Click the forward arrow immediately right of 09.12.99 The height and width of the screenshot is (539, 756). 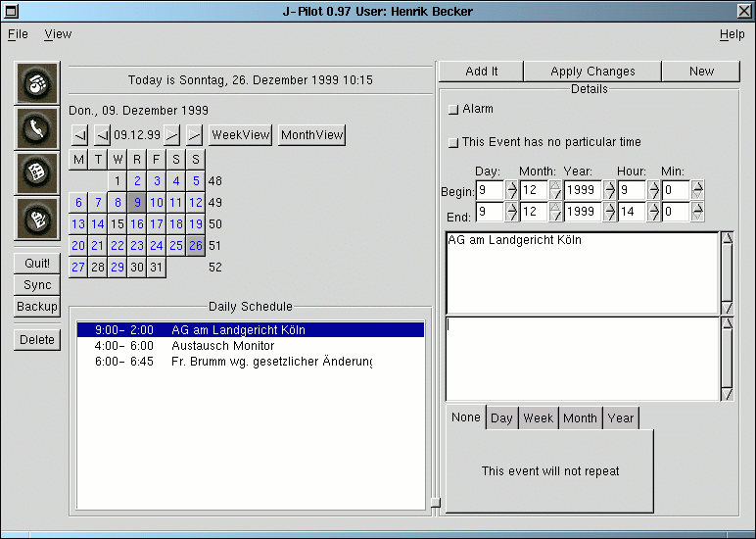pyautogui.click(x=172, y=135)
